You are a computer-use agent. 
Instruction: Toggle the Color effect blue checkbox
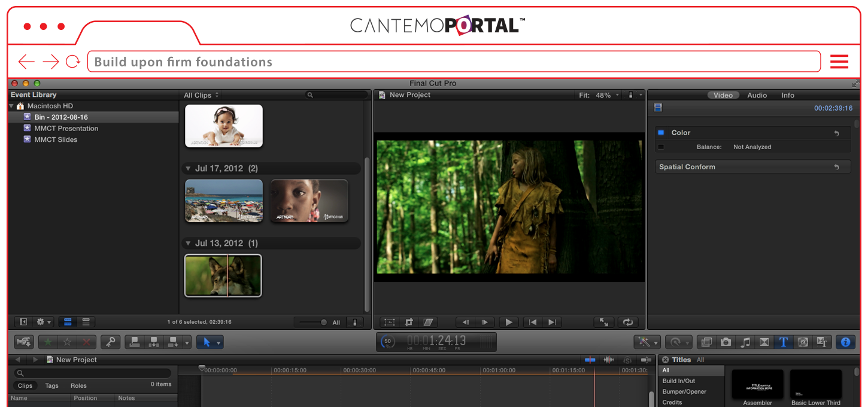tap(661, 133)
